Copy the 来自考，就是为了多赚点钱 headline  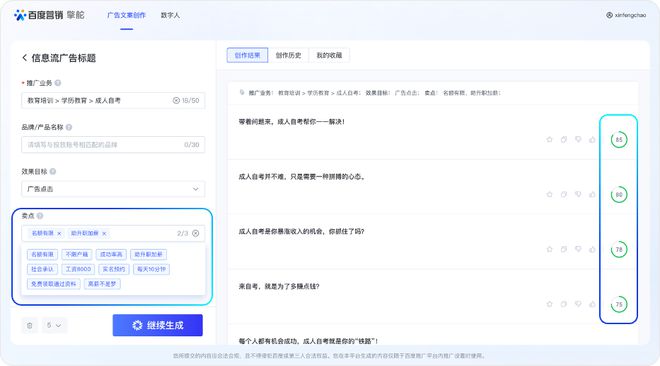[564, 304]
